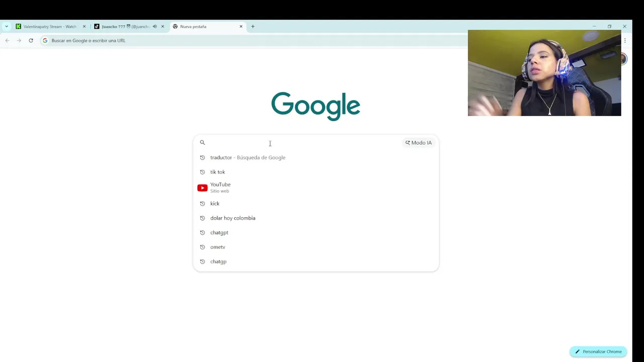Image resolution: width=644 pixels, height=362 pixels.
Task: Close the Valentinapatry Stream tab
Action: click(x=84, y=27)
